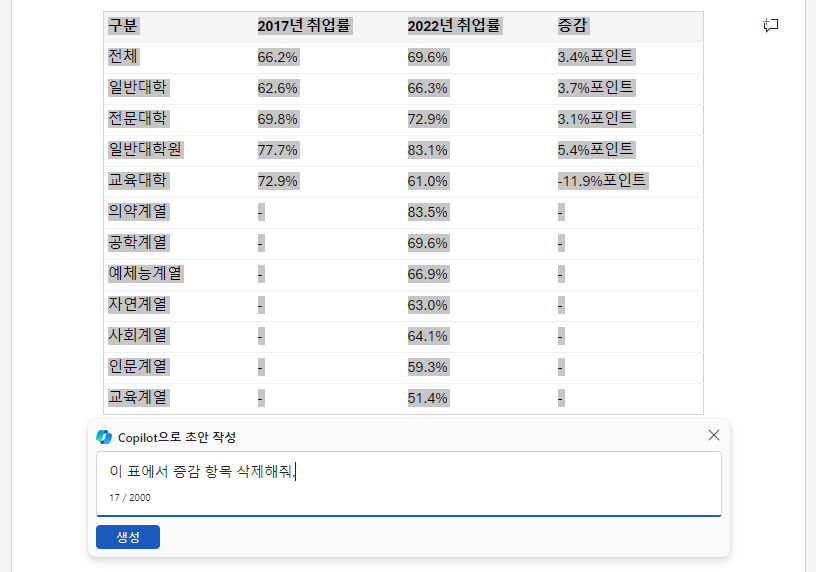Click the 61.0% cell
The width and height of the screenshot is (816, 572).
click(428, 181)
